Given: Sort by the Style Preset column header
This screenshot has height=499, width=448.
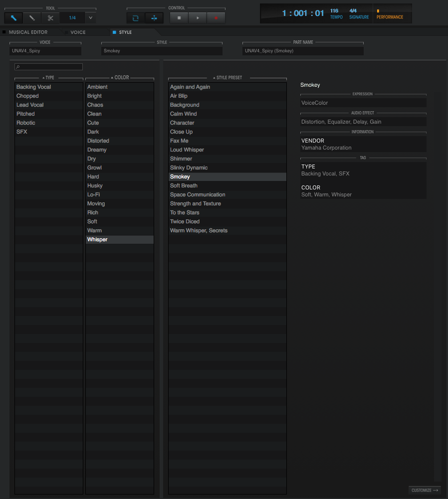Looking at the screenshot, I should 227,78.
